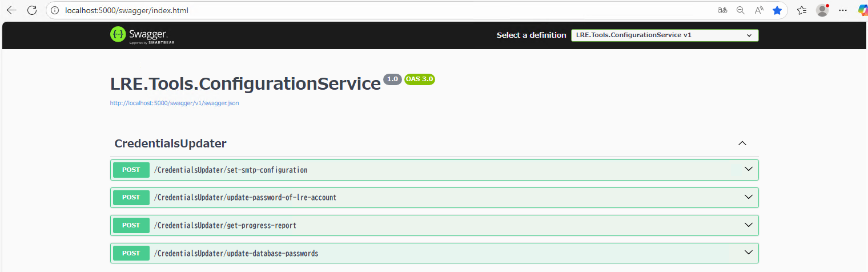Open the swagger.json link
The height and width of the screenshot is (272, 868).
click(174, 103)
